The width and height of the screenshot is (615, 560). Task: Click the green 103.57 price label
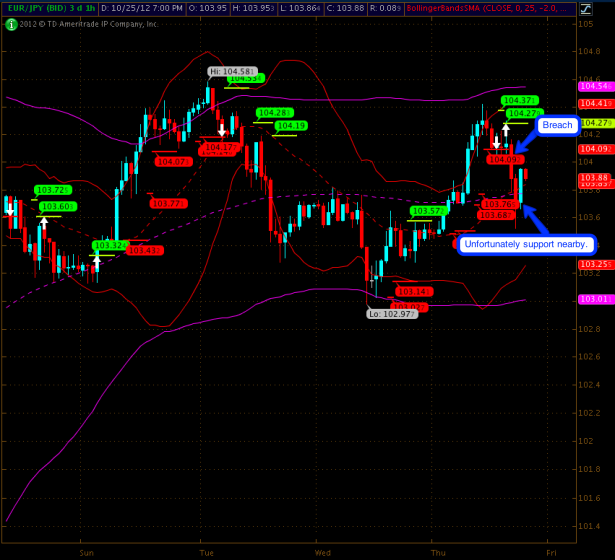click(427, 211)
